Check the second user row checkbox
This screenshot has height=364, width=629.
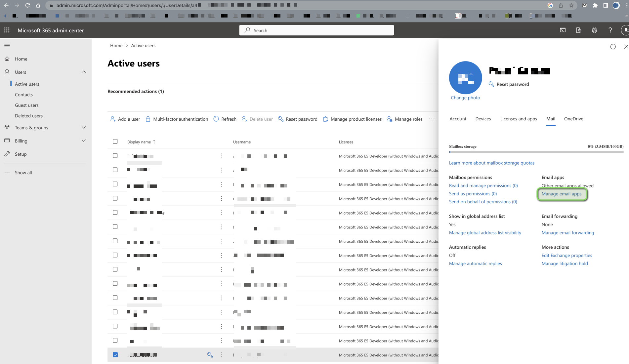tap(115, 170)
